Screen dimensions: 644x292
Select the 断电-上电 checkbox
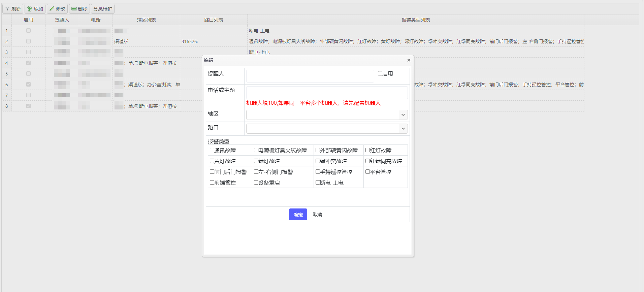[318, 183]
